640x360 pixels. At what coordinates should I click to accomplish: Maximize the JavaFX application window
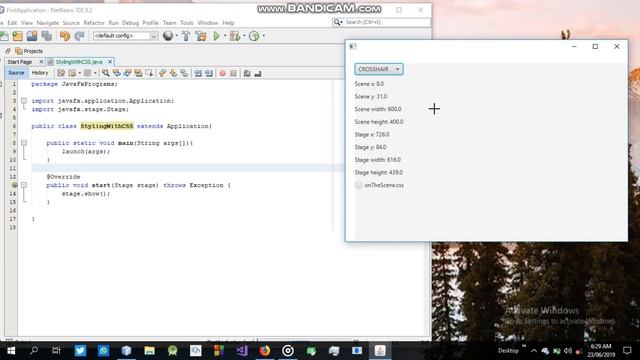[595, 47]
